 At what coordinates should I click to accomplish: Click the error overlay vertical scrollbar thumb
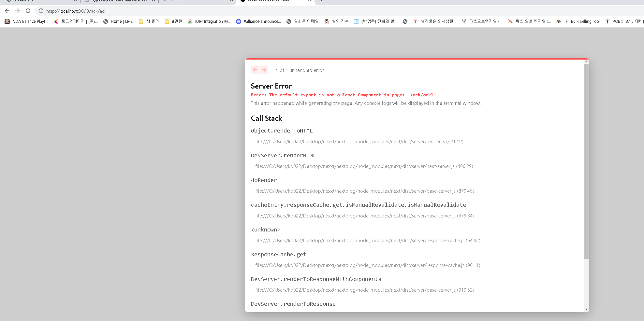pyautogui.click(x=586, y=161)
